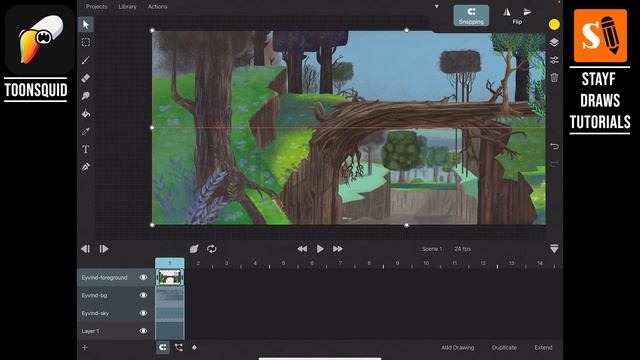640x360 pixels.
Task: Toggle timeline snapping magnet icon
Action: (x=162, y=347)
